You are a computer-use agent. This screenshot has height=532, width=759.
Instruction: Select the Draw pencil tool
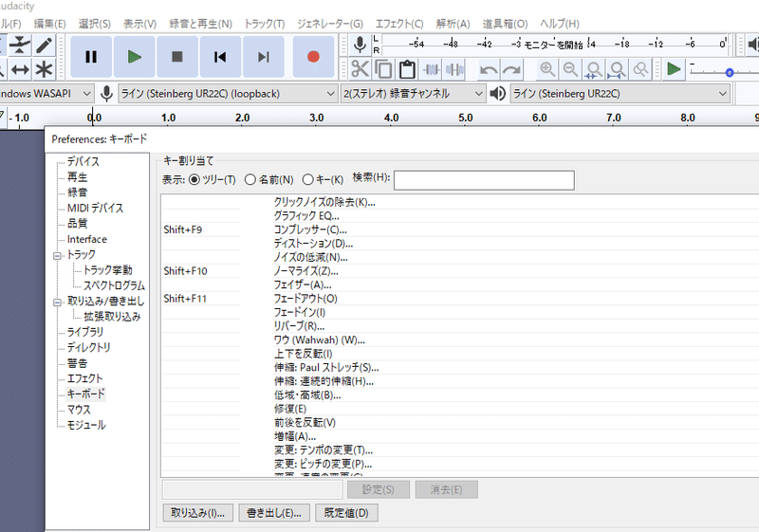[44, 45]
